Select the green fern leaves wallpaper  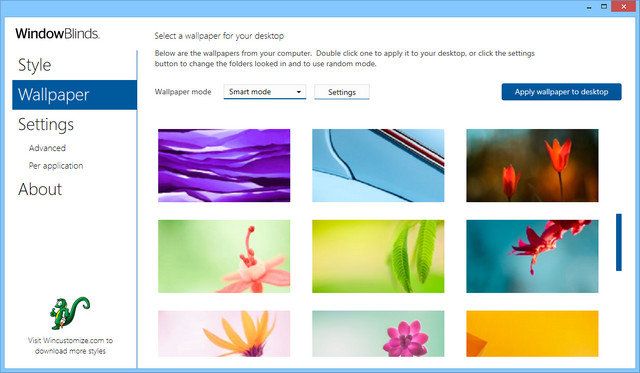click(378, 256)
